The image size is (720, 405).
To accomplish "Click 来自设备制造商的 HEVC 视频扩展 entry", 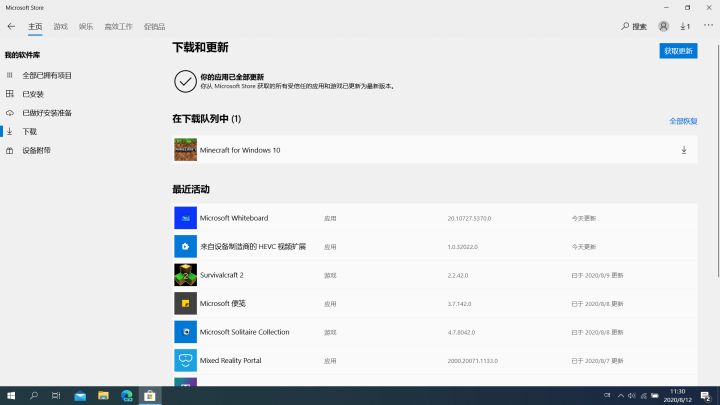I will [253, 247].
